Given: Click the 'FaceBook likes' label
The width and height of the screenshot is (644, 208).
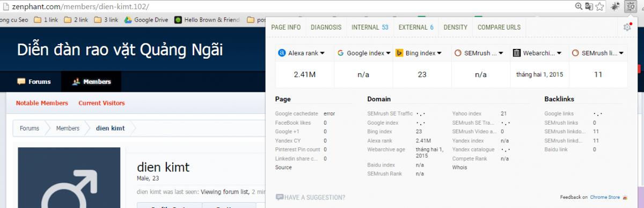Looking at the screenshot, I should click(x=293, y=123).
